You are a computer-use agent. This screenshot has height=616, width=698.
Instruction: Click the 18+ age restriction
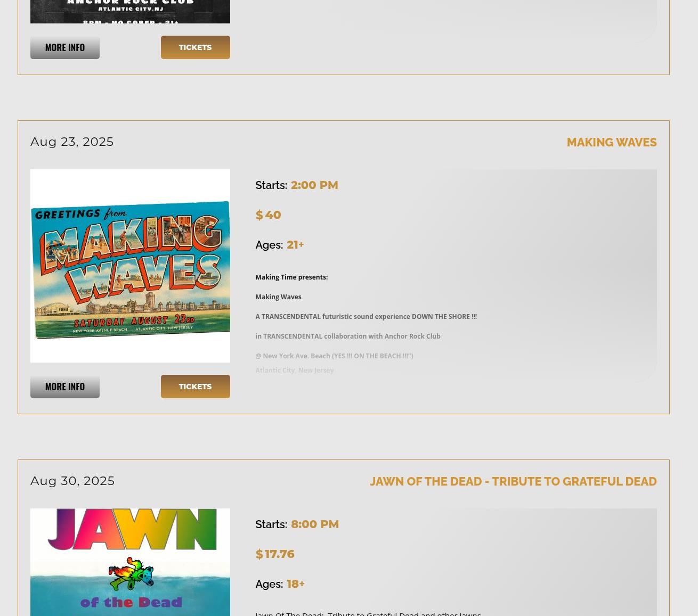(296, 584)
